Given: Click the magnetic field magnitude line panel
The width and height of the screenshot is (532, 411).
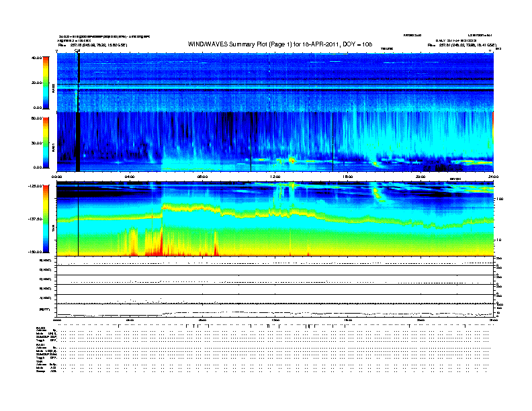Looking at the screenshot, I should [275, 311].
